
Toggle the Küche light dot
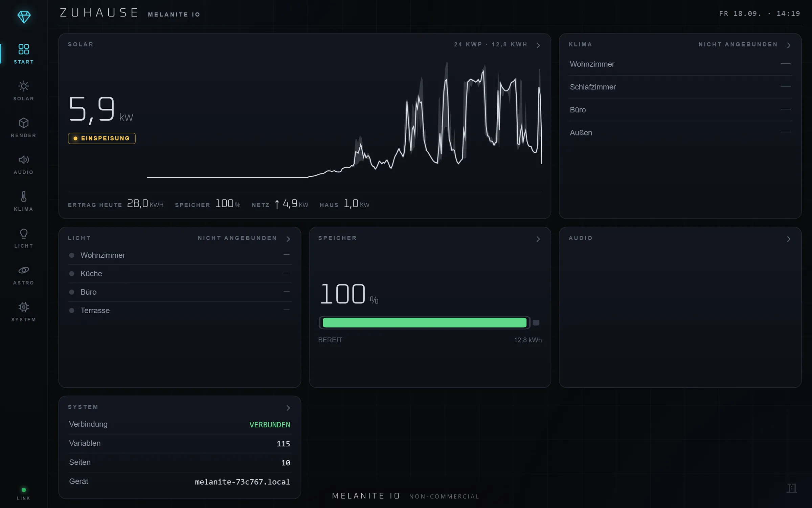click(x=72, y=274)
